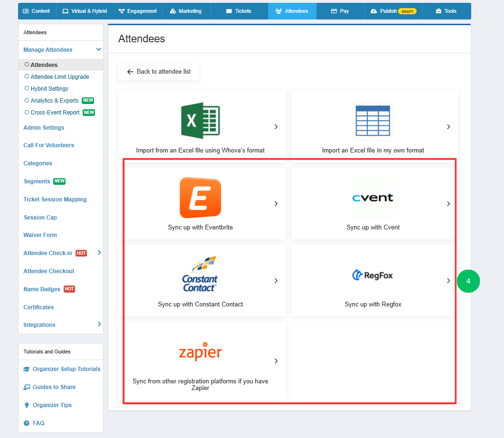Open Regfox sync chevron arrow
This screenshot has width=504, height=438.
448,281
